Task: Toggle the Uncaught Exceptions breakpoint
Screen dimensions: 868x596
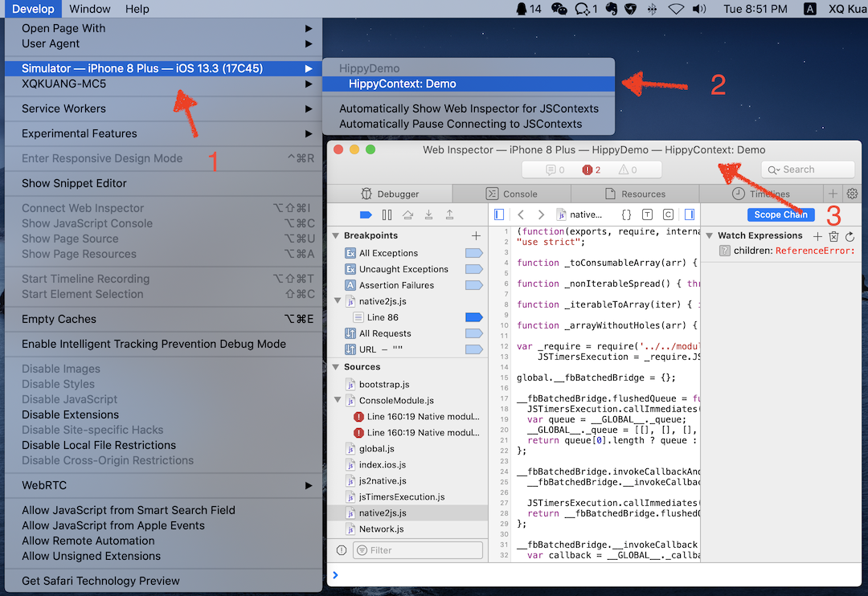Action: [x=474, y=269]
